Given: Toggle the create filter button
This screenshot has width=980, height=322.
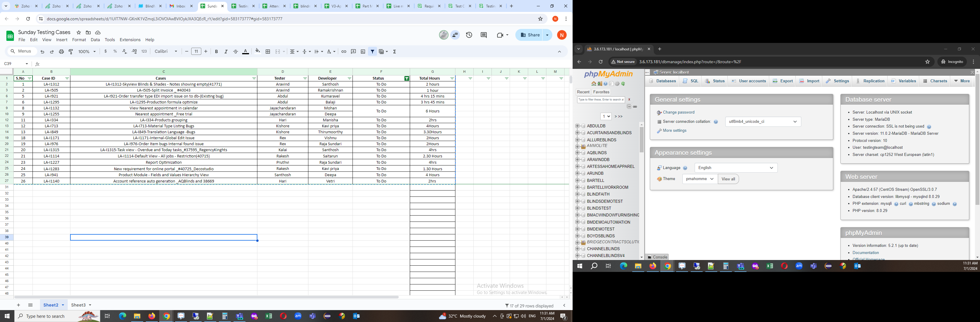Looking at the screenshot, I should [372, 52].
